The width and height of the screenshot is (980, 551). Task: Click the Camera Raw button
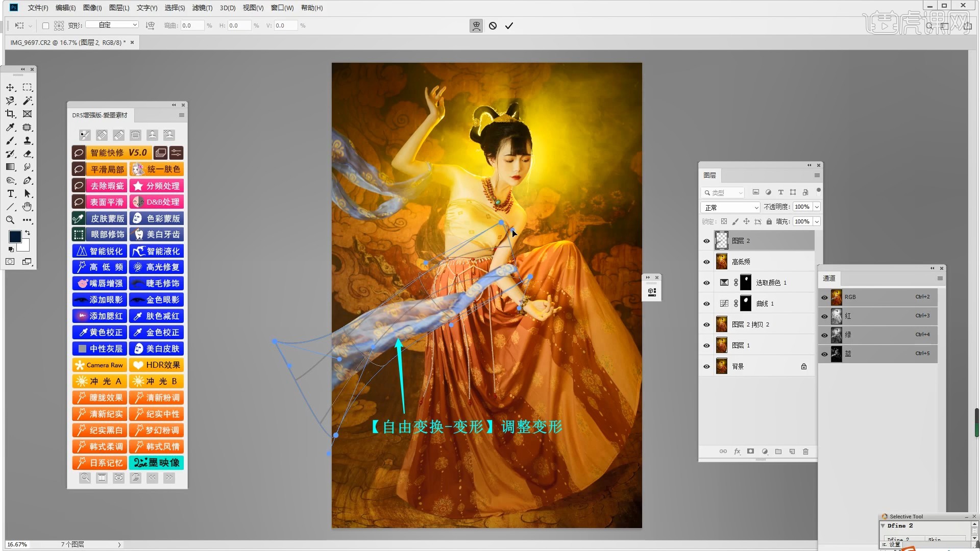(99, 365)
